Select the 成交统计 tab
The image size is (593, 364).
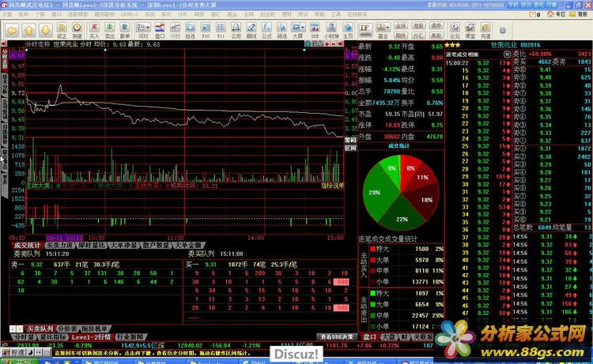click(27, 246)
